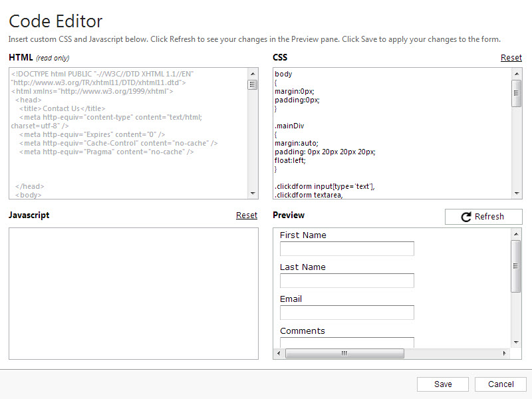Focus the First Name preview field
Viewport: 532px width, 399px height.
click(x=346, y=249)
